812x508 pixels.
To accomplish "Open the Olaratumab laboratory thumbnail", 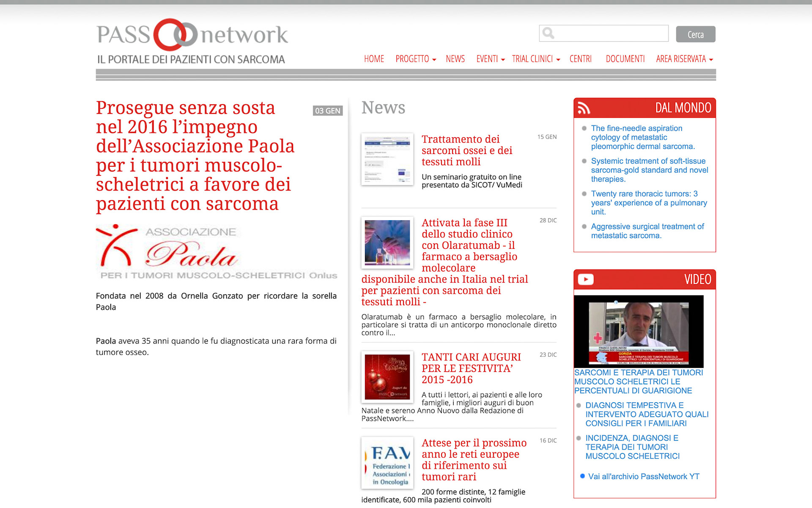I will pyautogui.click(x=387, y=243).
